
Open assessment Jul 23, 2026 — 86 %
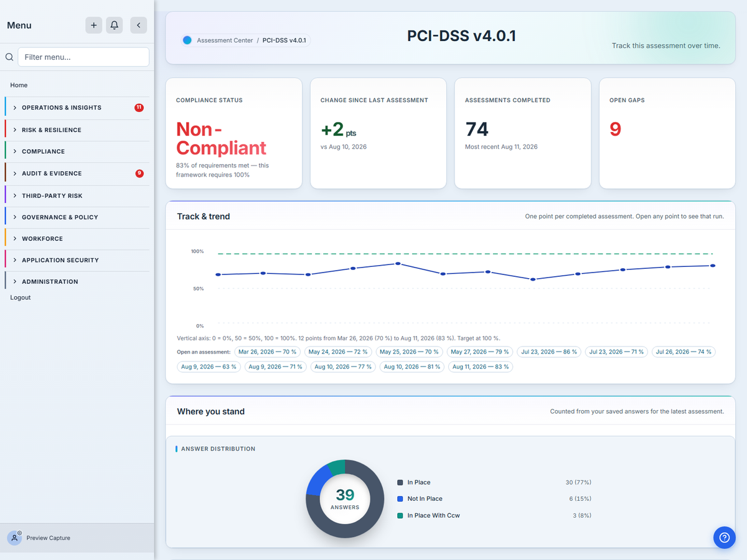(x=549, y=352)
